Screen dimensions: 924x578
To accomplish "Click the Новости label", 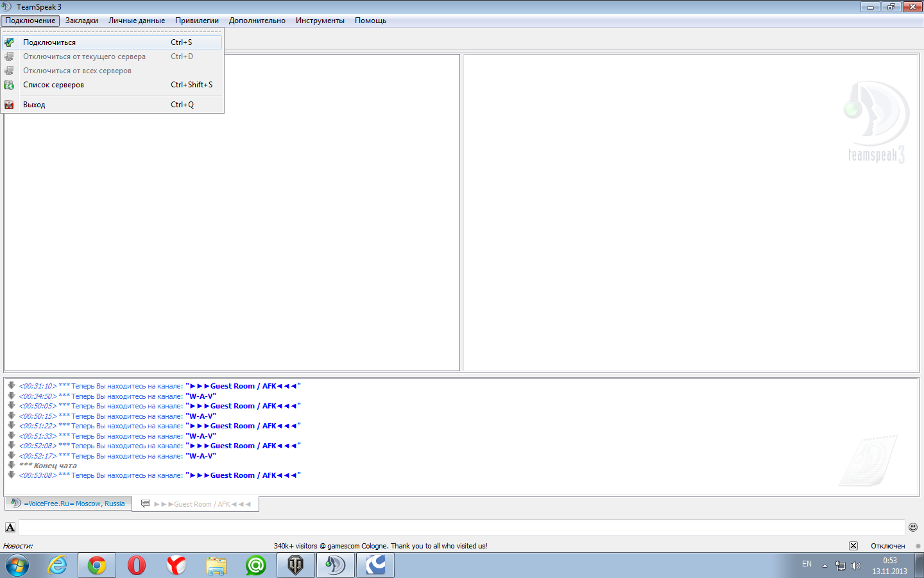I will [18, 546].
